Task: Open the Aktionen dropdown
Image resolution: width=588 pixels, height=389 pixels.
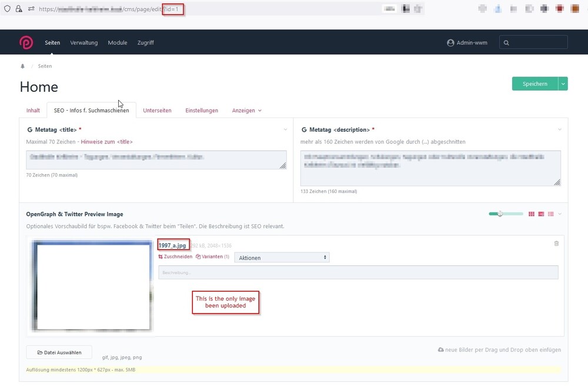Action: point(282,258)
